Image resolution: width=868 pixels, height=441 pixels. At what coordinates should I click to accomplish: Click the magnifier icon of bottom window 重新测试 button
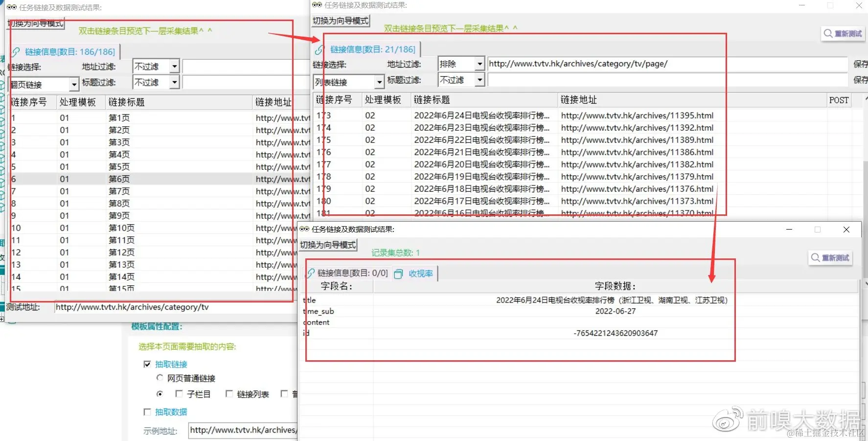tap(816, 257)
